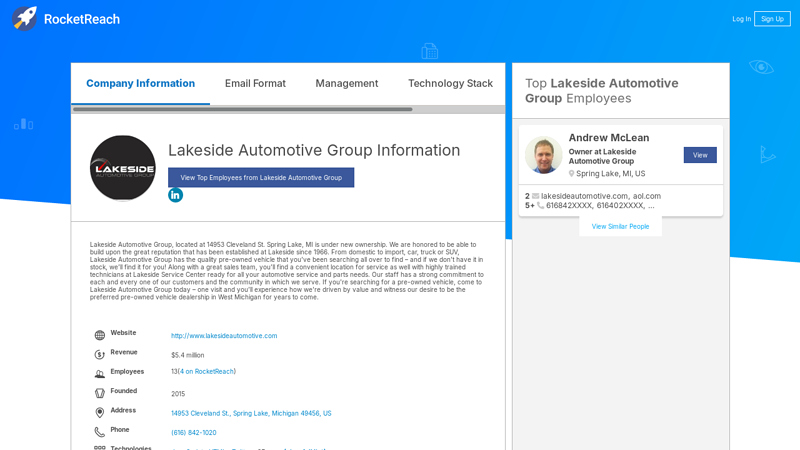
Task: Click the phone icon in Andrew McLean card
Action: click(540, 206)
